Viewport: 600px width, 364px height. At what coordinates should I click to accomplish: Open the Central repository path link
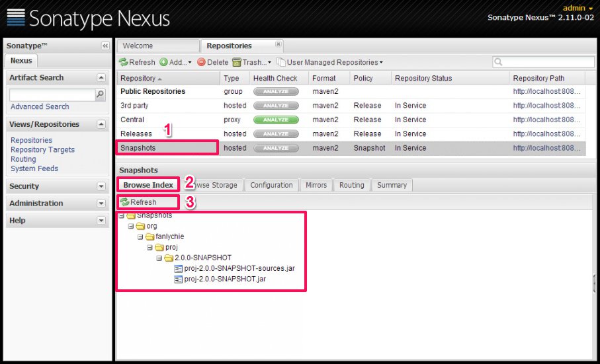(x=546, y=120)
